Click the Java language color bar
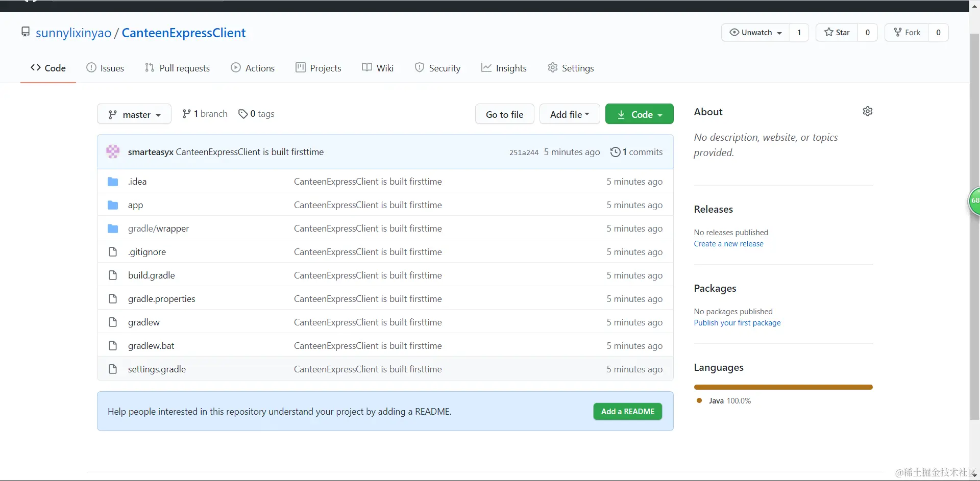980x481 pixels. [x=783, y=387]
